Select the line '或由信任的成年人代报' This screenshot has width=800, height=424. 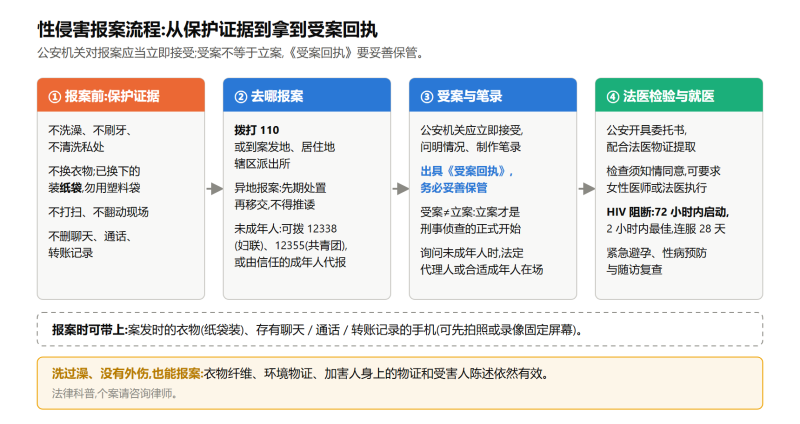click(x=290, y=262)
